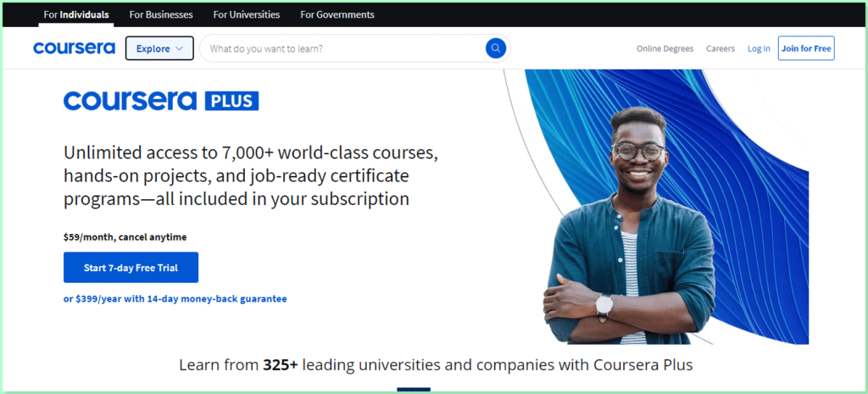Switch to the For Businesses tab
868x394 pixels.
(x=161, y=14)
